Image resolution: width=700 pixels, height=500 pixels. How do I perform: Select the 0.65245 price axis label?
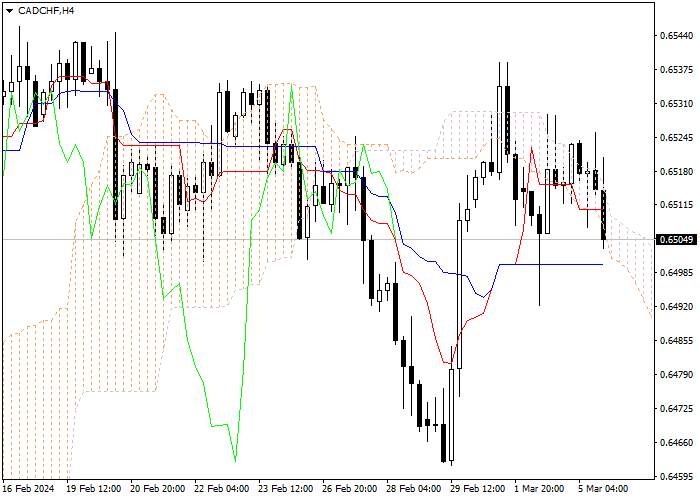point(676,138)
